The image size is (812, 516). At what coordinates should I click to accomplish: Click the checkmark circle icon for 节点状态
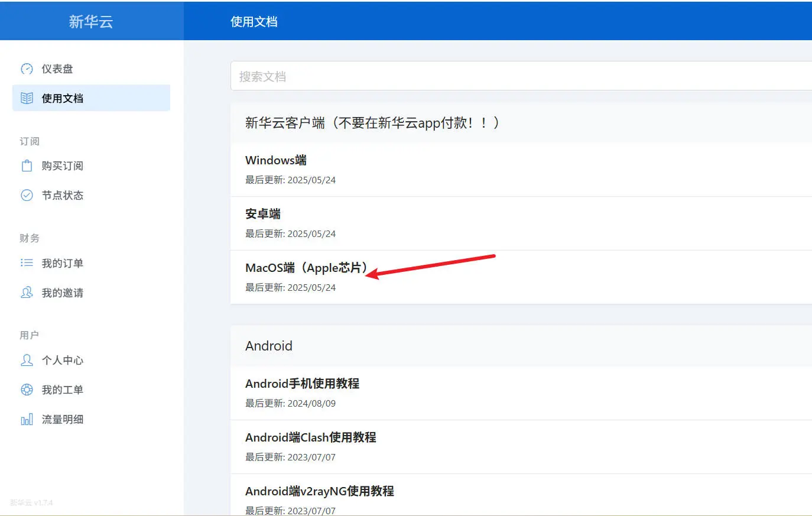point(27,195)
